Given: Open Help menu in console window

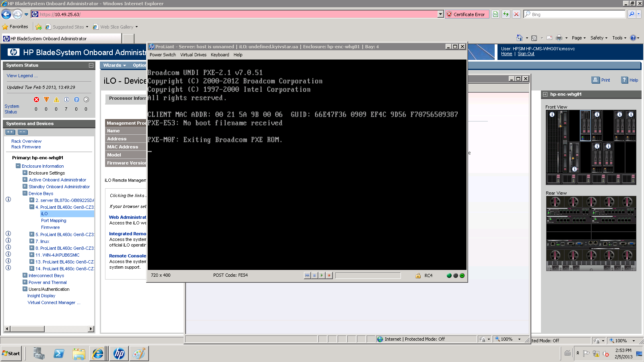Looking at the screenshot, I should click(238, 55).
